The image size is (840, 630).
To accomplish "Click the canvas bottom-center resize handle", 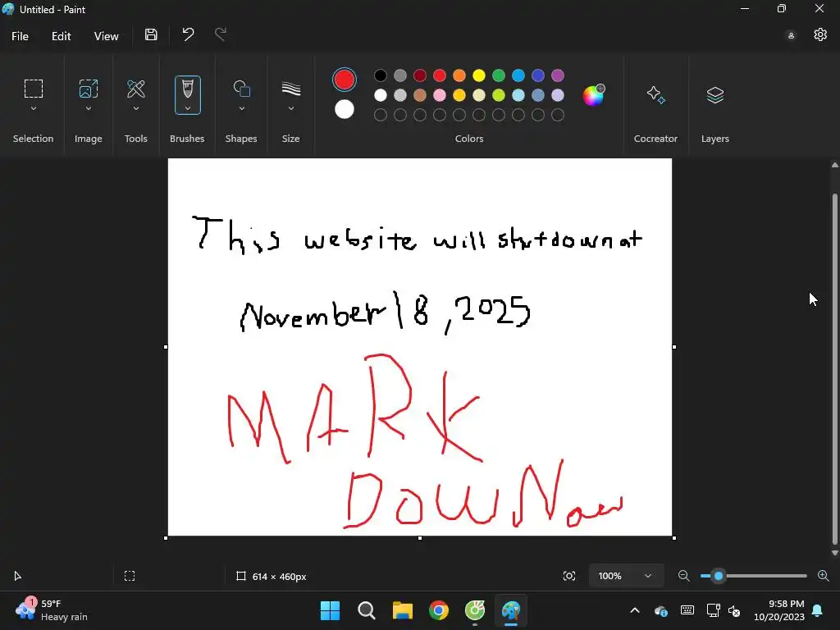I will click(x=420, y=538).
